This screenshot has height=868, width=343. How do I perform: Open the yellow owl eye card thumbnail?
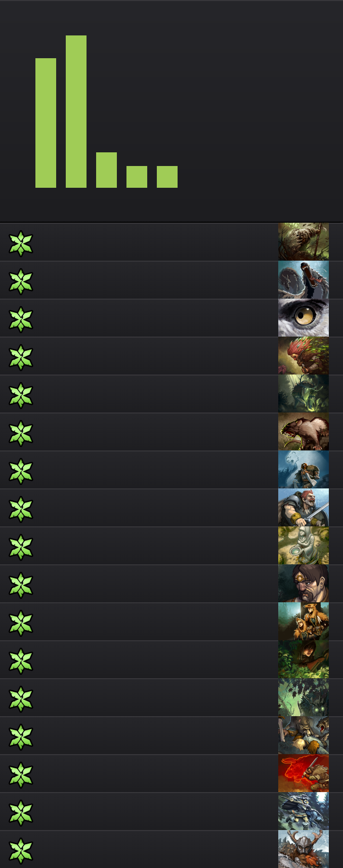click(304, 318)
